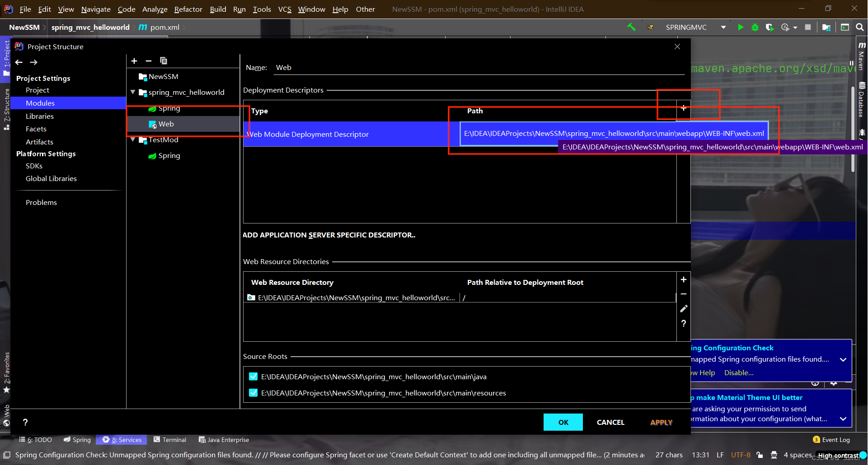Open the Refactor menu
The image size is (868, 465).
188,9
